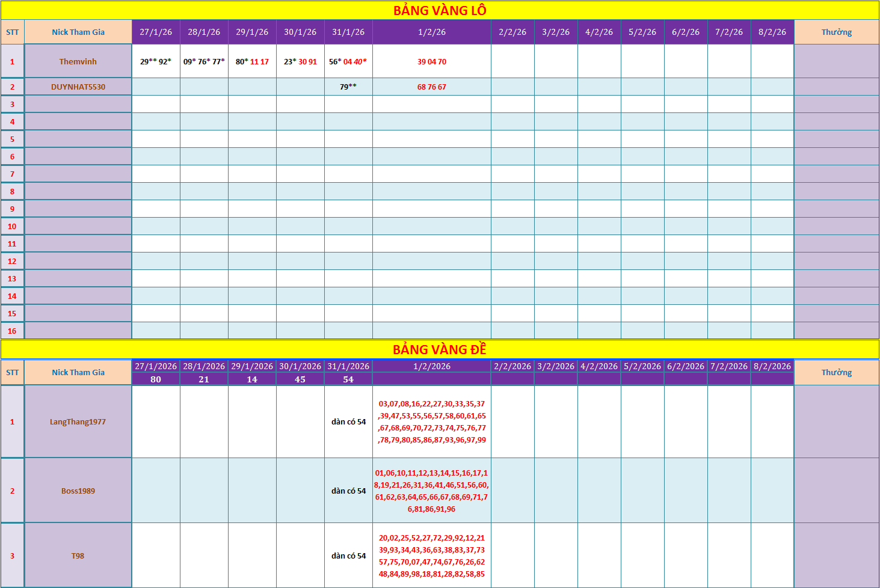Select the Boss1989 nickname cell
880x588 pixels.
coord(78,491)
